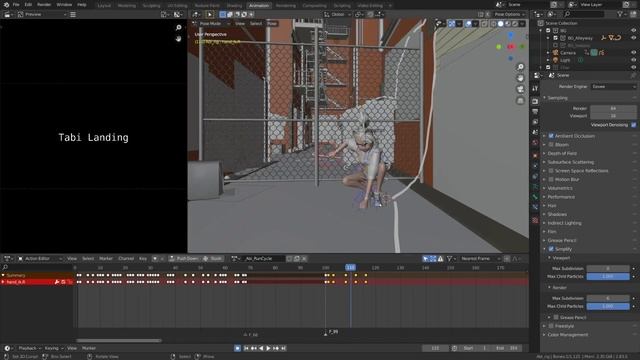Open the Playback menu
The height and width of the screenshot is (360, 640).
click(29, 348)
